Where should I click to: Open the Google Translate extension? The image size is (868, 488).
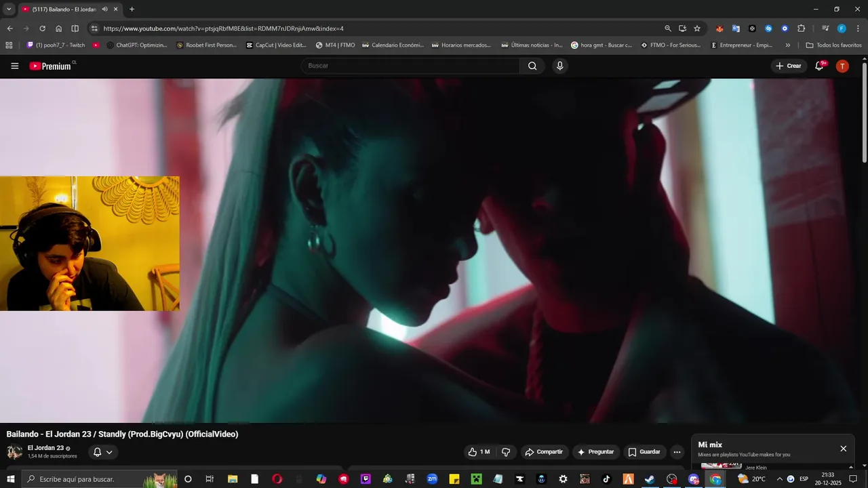(736, 28)
